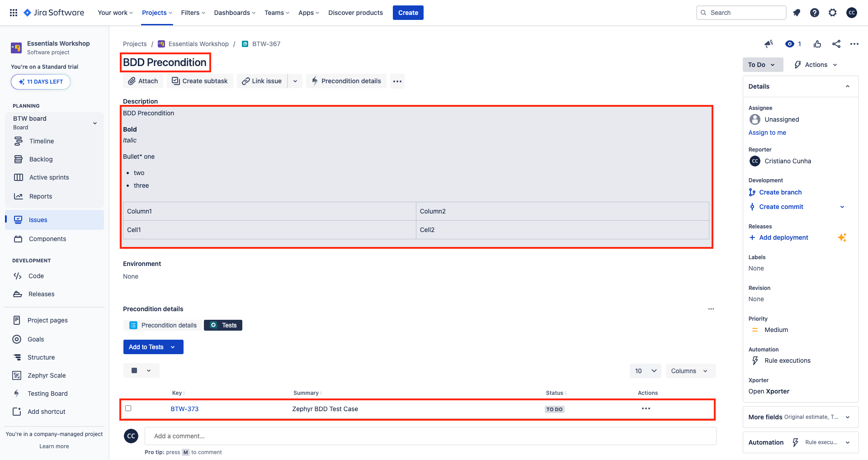This screenshot has height=460, width=868.
Task: Open Project pages in the sidebar
Action: tap(47, 320)
